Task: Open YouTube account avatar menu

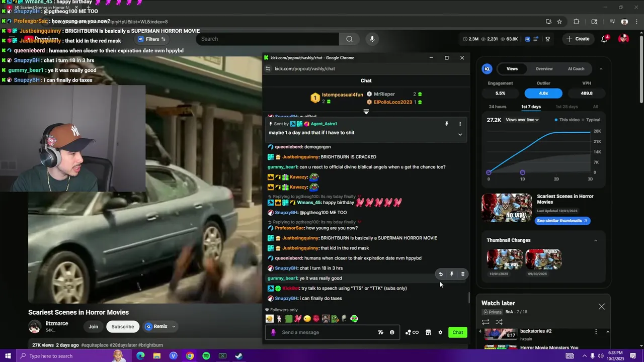Action: [x=623, y=39]
